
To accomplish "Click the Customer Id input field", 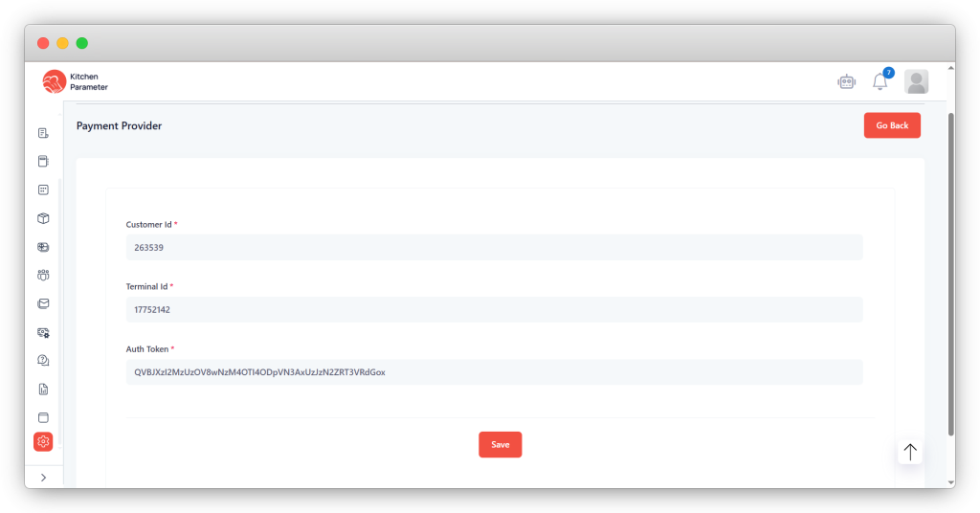I will (x=494, y=248).
